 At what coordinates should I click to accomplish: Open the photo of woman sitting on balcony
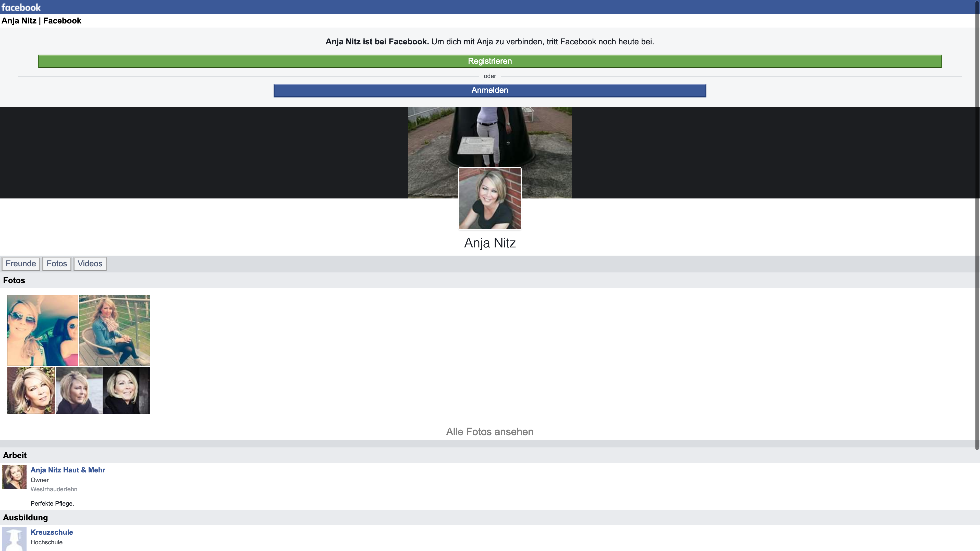pyautogui.click(x=115, y=330)
